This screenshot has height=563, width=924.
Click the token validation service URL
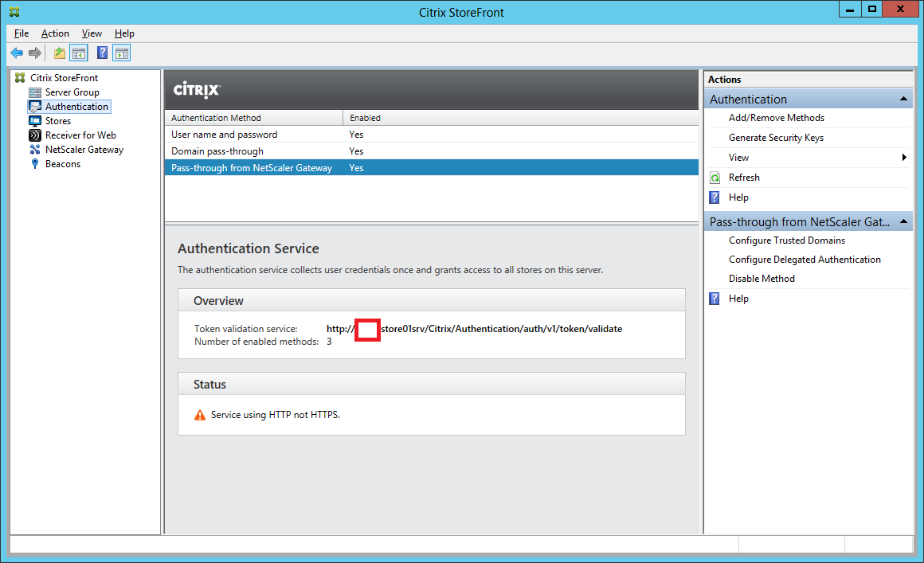475,329
